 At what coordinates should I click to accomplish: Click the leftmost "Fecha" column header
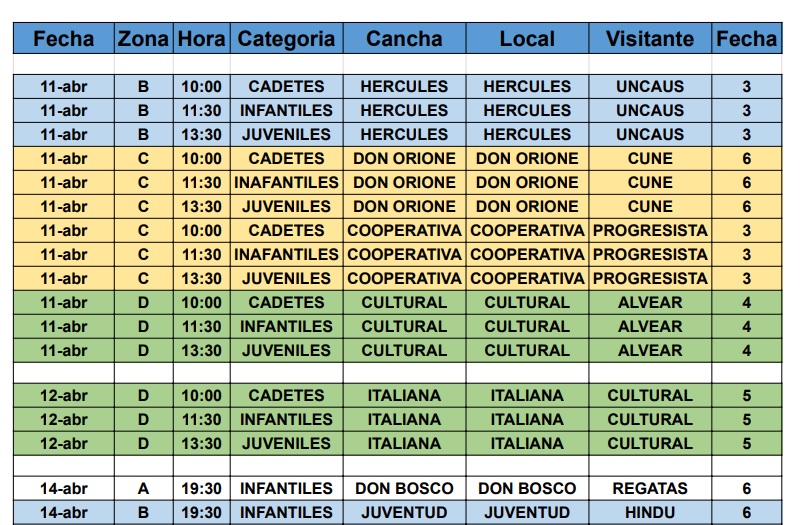point(64,39)
